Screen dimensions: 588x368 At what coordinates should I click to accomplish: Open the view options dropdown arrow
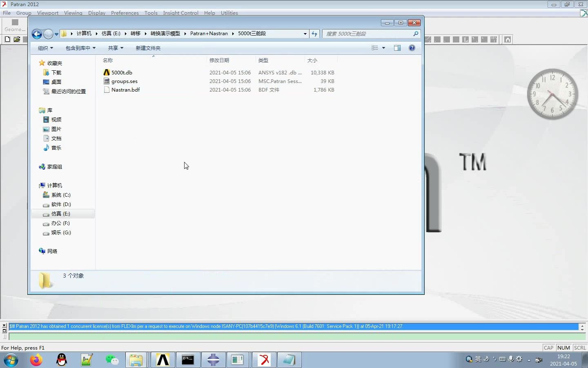click(x=383, y=48)
